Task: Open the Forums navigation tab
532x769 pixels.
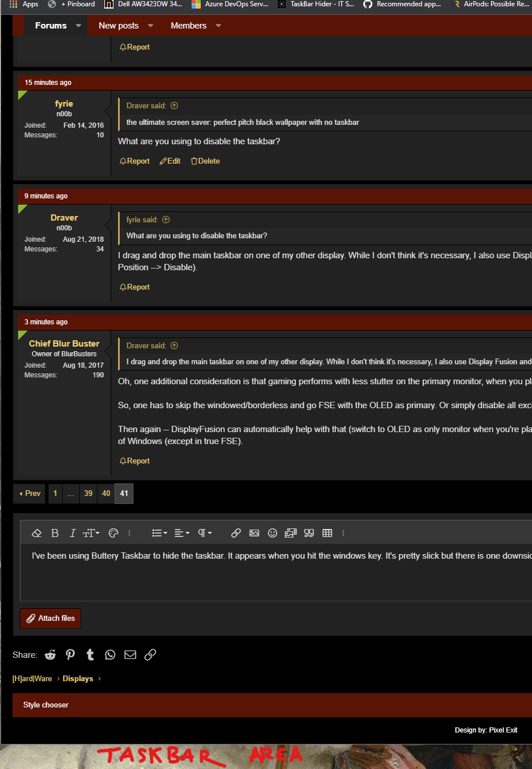Action: [51, 26]
